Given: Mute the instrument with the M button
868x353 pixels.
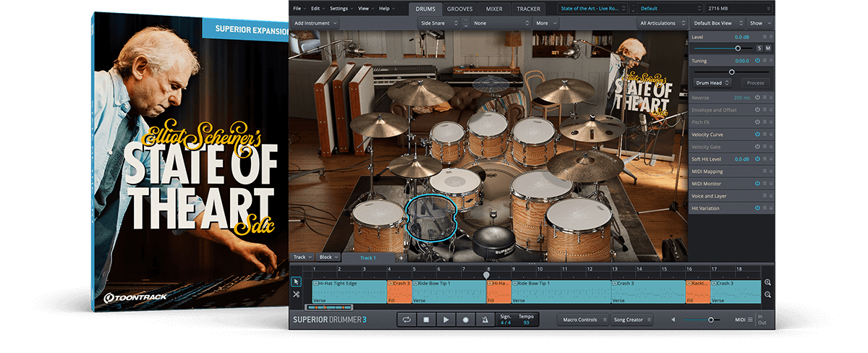Looking at the screenshot, I should (x=768, y=48).
